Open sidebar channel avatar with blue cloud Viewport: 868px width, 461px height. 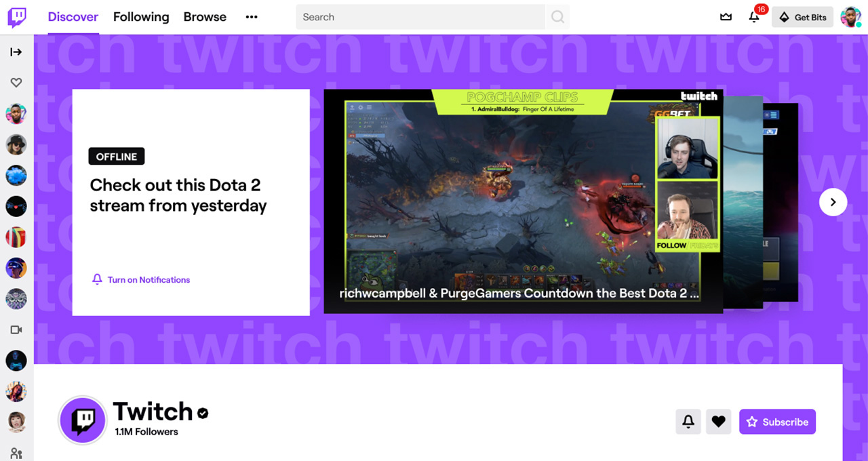coord(16,176)
